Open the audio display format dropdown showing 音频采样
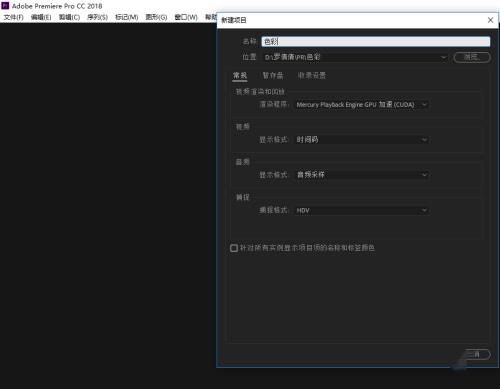500x389 pixels. click(362, 175)
